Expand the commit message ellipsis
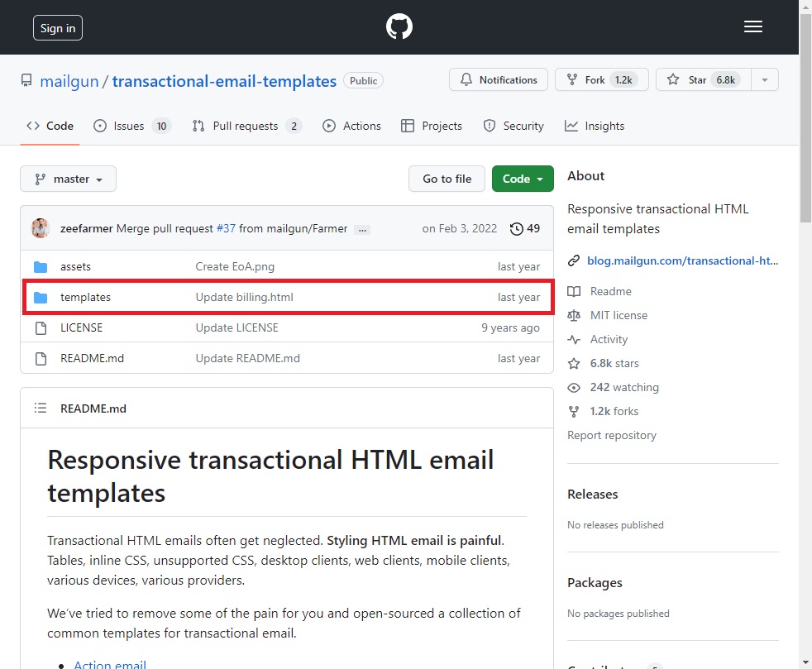The height and width of the screenshot is (669, 812). (362, 229)
